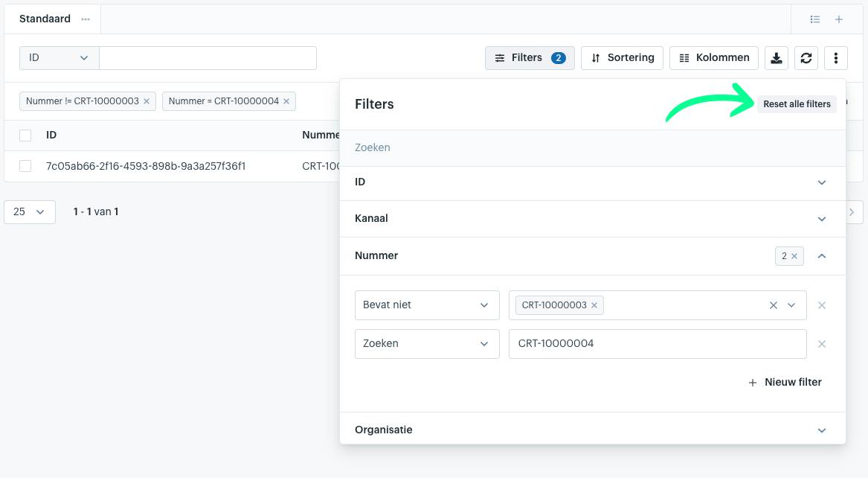
Task: Select all rows with the header checkbox
Action: click(25, 136)
